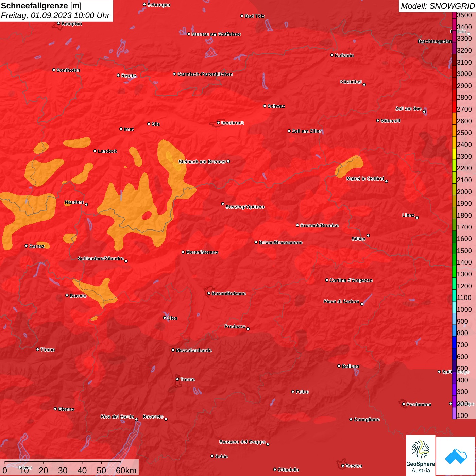Image resolution: width=476 pixels, height=476 pixels.
Task: Click the 700 blue legend swatch
Action: tap(454, 342)
